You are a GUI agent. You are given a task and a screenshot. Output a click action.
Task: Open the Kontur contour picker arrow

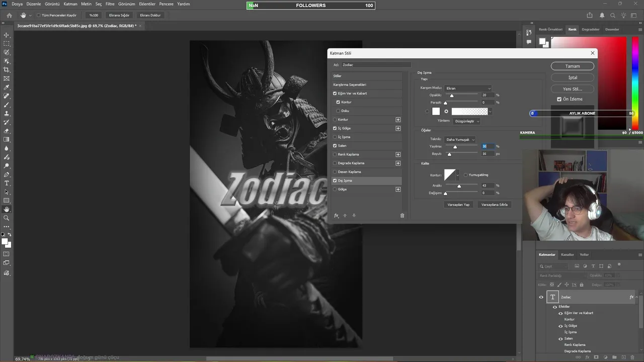tap(458, 175)
